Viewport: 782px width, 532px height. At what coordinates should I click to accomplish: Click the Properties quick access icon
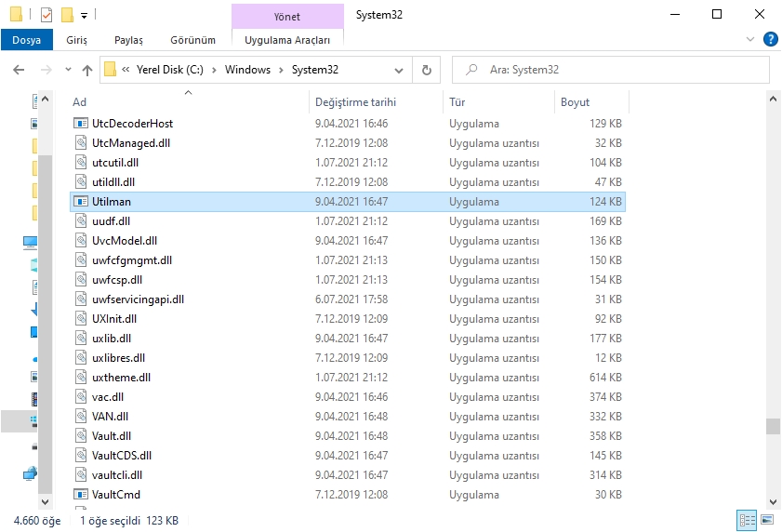tap(46, 15)
